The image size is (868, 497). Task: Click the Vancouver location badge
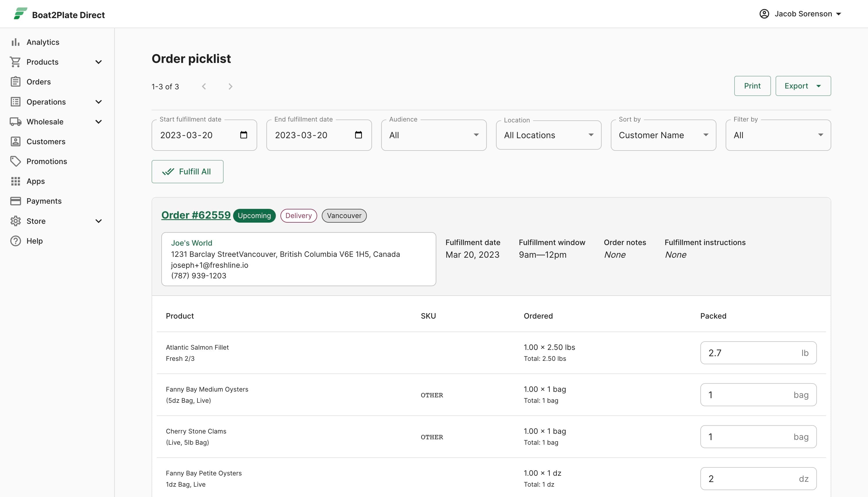point(344,215)
